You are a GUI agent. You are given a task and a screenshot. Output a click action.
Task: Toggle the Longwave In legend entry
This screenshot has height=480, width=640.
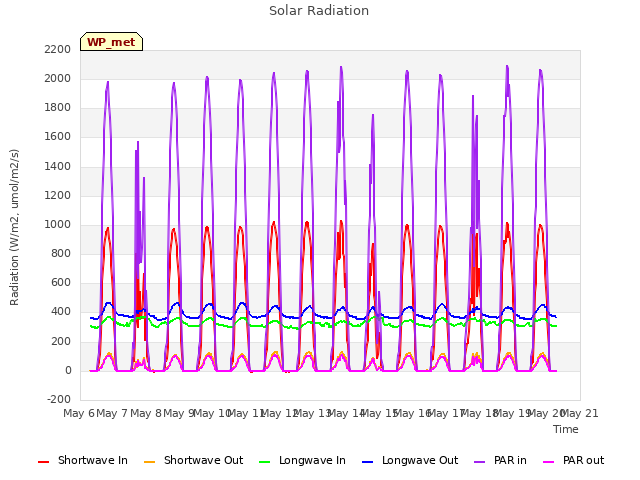pyautogui.click(x=302, y=460)
